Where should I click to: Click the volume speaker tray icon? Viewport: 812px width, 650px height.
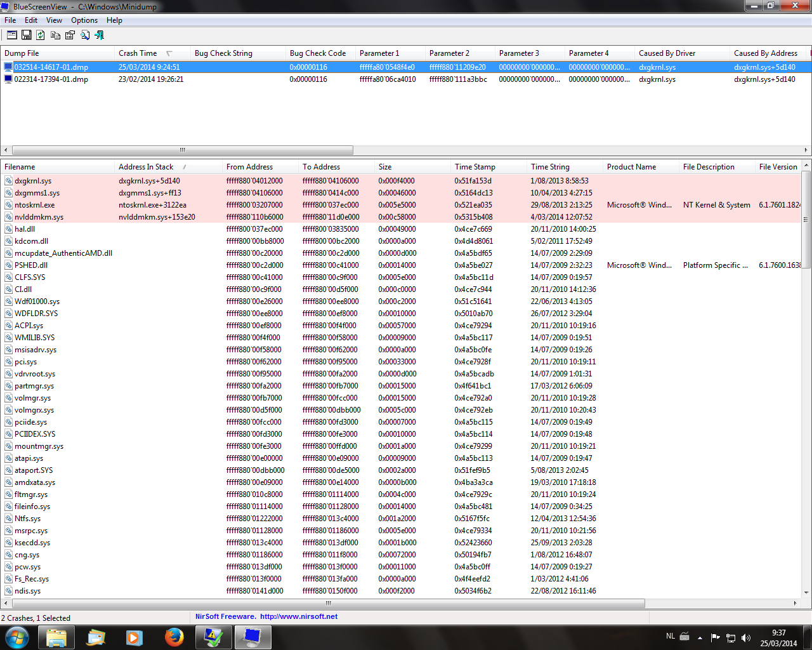[x=745, y=637]
